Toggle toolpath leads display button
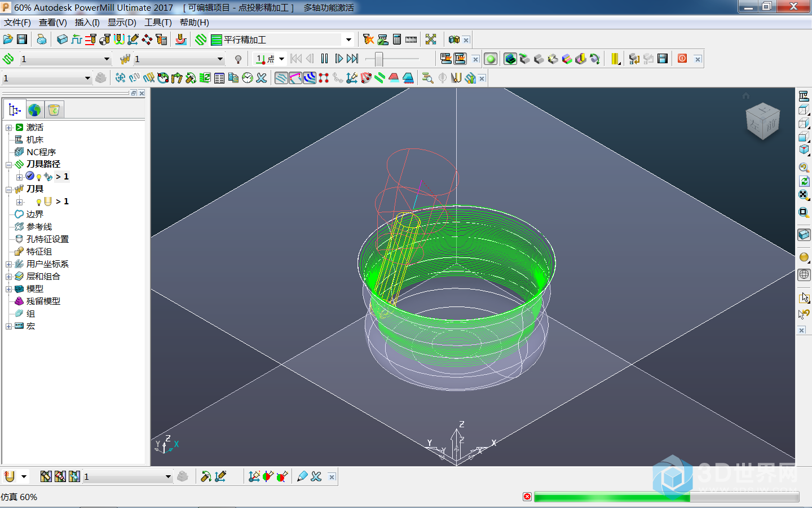This screenshot has height=508, width=812. click(310, 78)
